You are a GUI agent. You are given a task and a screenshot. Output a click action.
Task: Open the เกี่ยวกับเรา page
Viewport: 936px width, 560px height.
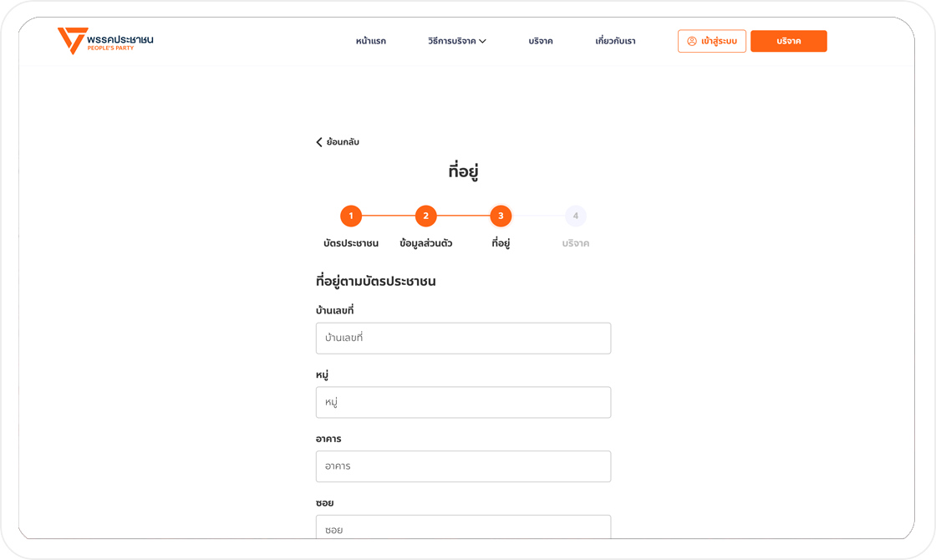pos(615,41)
